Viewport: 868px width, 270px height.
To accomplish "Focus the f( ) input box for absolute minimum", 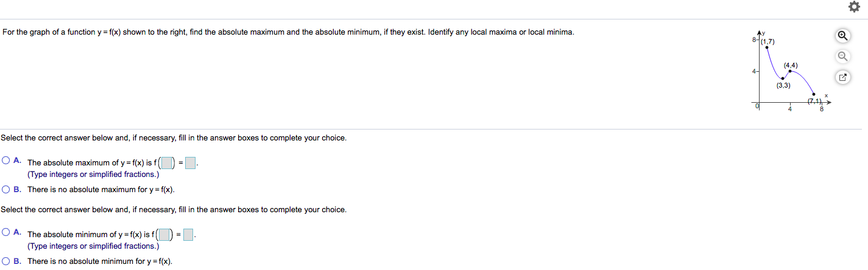I will 166,234.
